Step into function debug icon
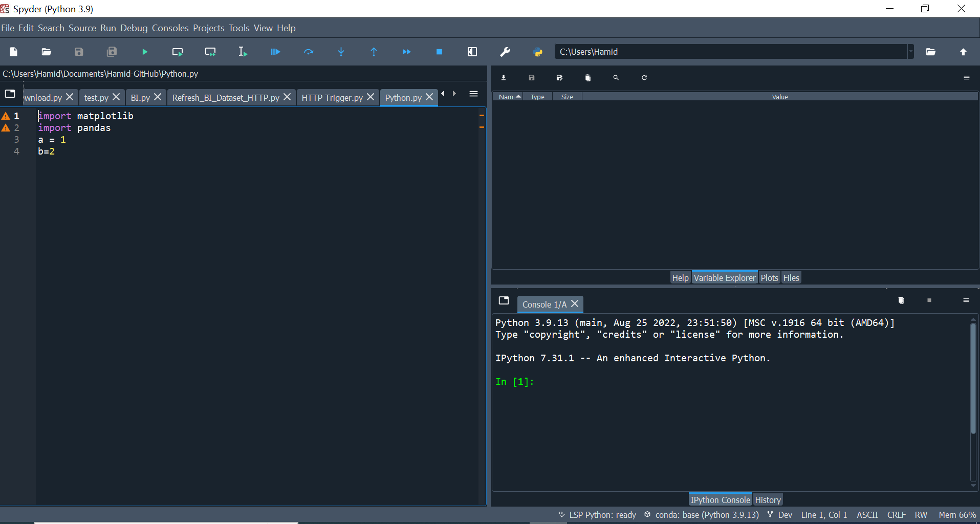980x524 pixels. point(341,52)
